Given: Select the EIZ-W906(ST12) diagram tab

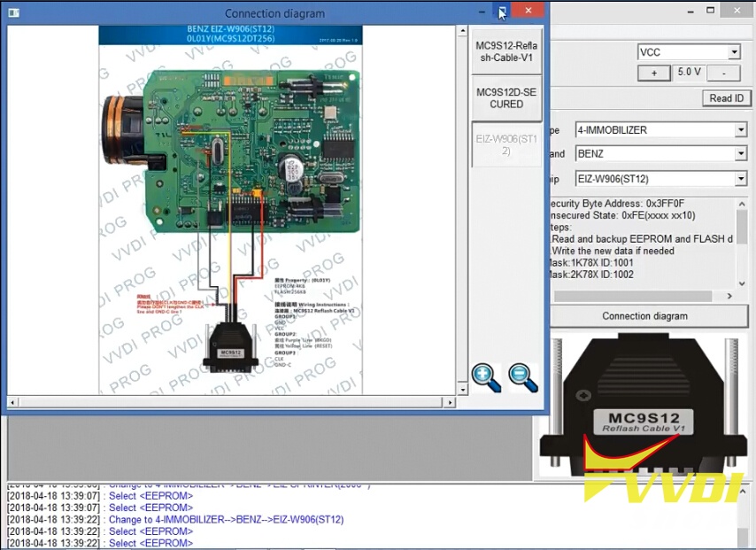Looking at the screenshot, I should 506,144.
